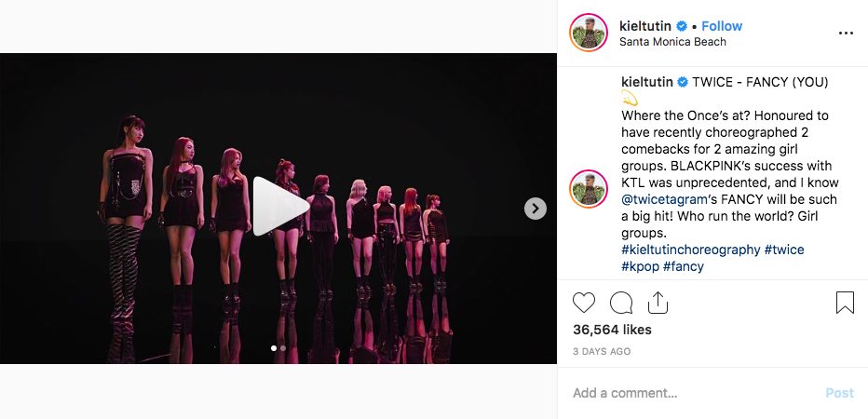
Task: Open the #kpop hashtag link
Action: tap(640, 266)
